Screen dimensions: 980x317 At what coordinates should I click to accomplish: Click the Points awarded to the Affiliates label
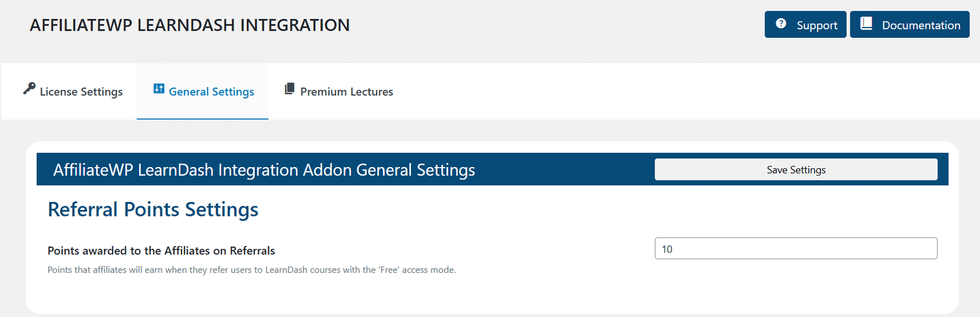[161, 251]
